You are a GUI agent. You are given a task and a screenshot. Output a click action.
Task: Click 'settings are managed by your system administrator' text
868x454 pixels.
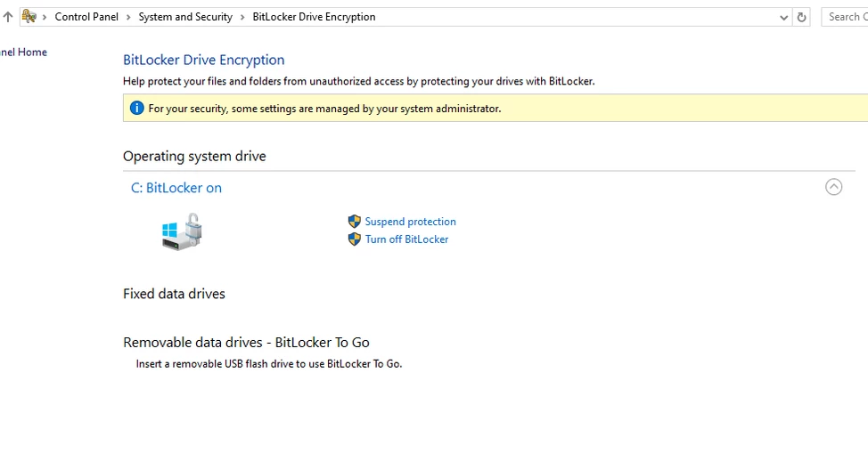(x=381, y=109)
